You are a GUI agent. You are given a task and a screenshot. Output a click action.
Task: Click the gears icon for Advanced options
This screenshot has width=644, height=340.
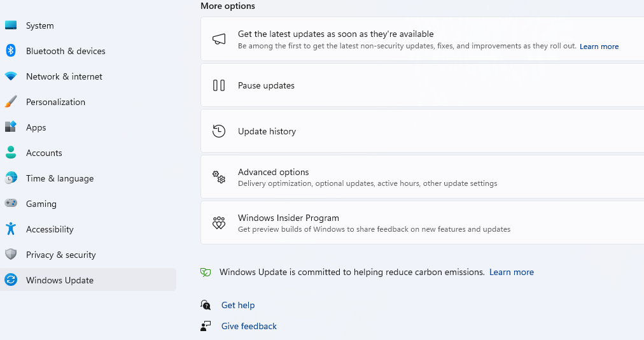click(219, 177)
